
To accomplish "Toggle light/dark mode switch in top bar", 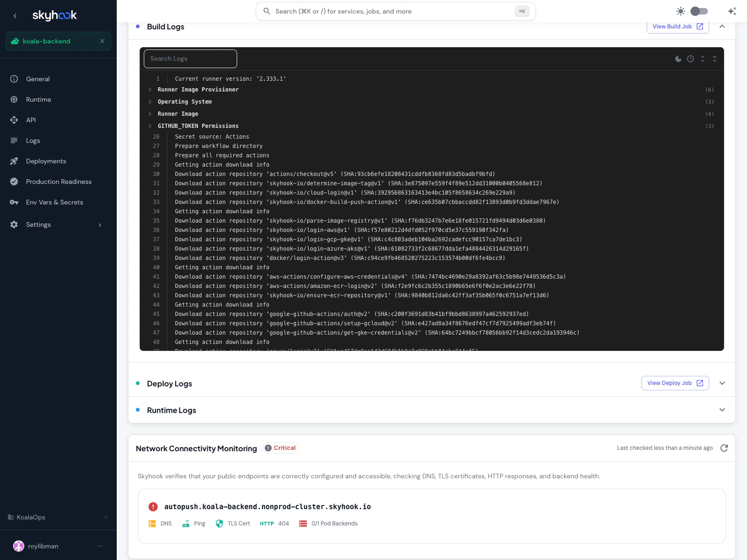I will click(699, 11).
